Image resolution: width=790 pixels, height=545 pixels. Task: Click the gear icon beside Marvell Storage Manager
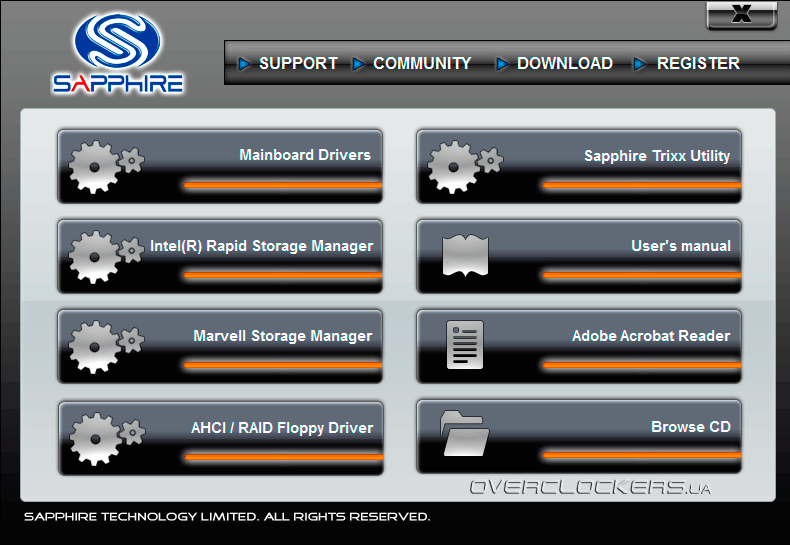click(106, 347)
